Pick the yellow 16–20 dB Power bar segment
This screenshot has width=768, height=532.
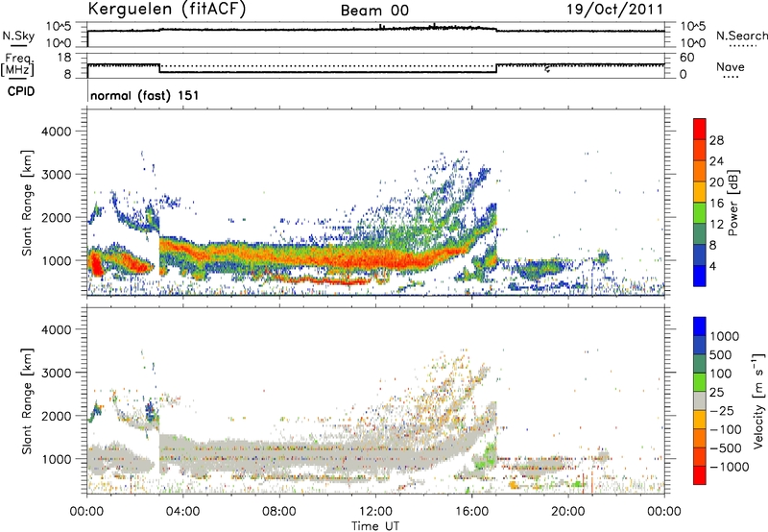[x=700, y=192]
